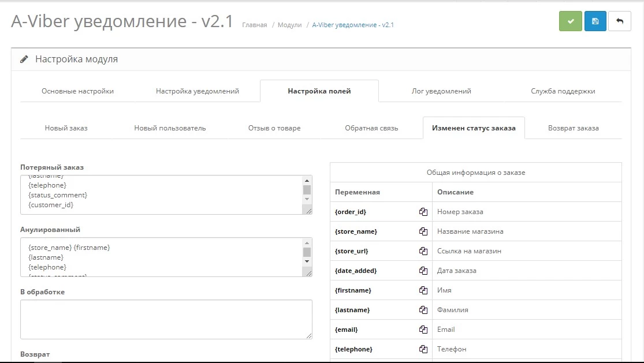Screen dimensions: 644x363
Task: Click resize handle of Анулированный field
Action: click(309, 274)
